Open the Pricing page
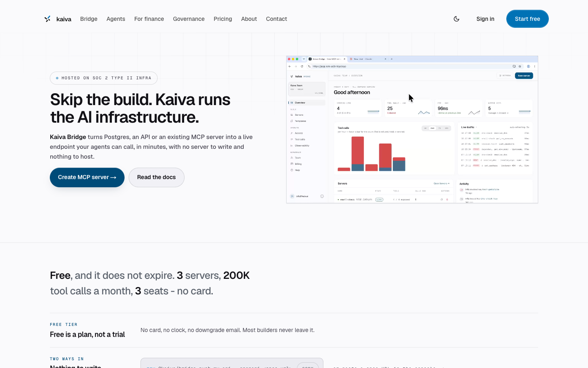 click(223, 19)
